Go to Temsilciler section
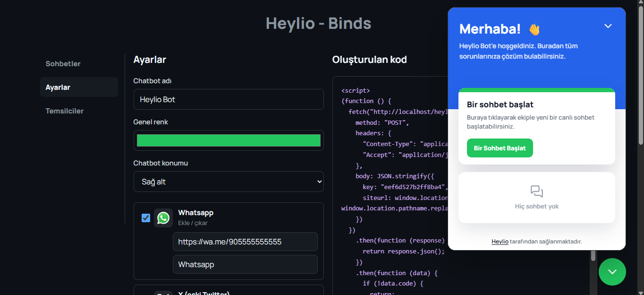Screen dimensions: 644x295 click(x=64, y=111)
